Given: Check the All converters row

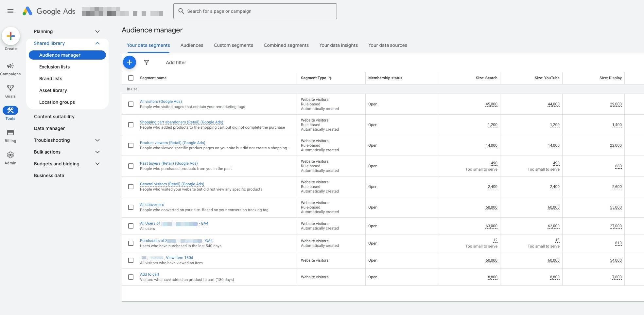Looking at the screenshot, I should [131, 207].
